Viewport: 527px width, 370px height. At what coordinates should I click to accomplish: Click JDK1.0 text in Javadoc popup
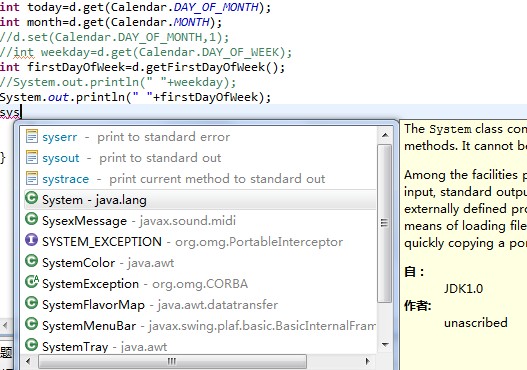point(463,288)
